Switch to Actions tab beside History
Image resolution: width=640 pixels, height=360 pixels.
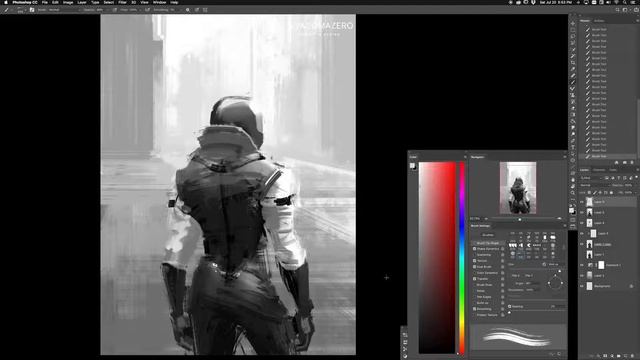599,20
